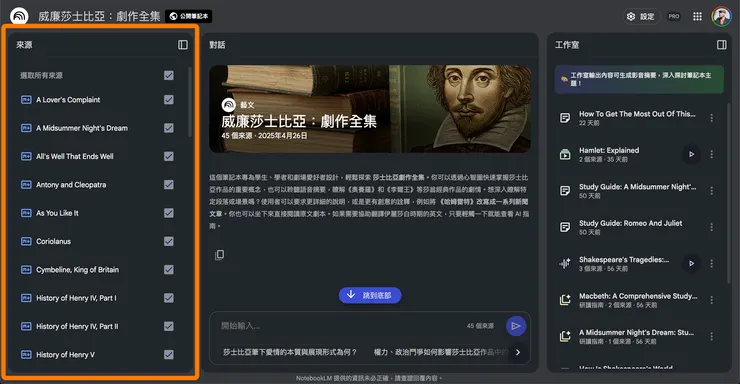
Task: Click the Coriolanus source document icon
Action: coord(26,241)
